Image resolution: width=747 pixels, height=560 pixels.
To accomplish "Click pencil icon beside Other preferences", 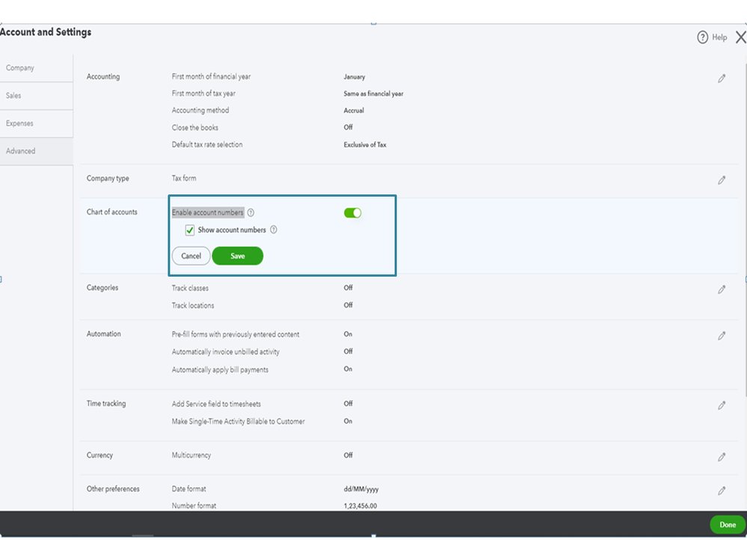I will tap(722, 490).
